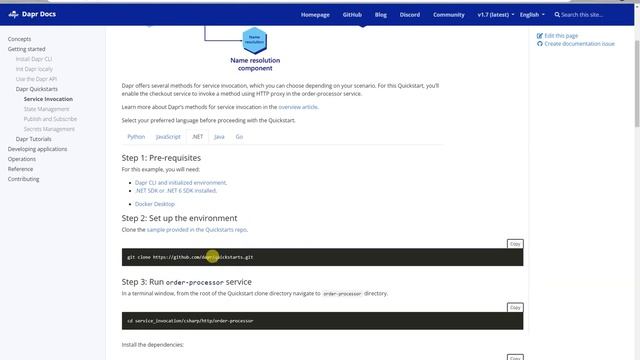Viewport: 640px width, 360px height.
Task: Open Dapr Quickstarts in sidebar
Action: (x=37, y=89)
